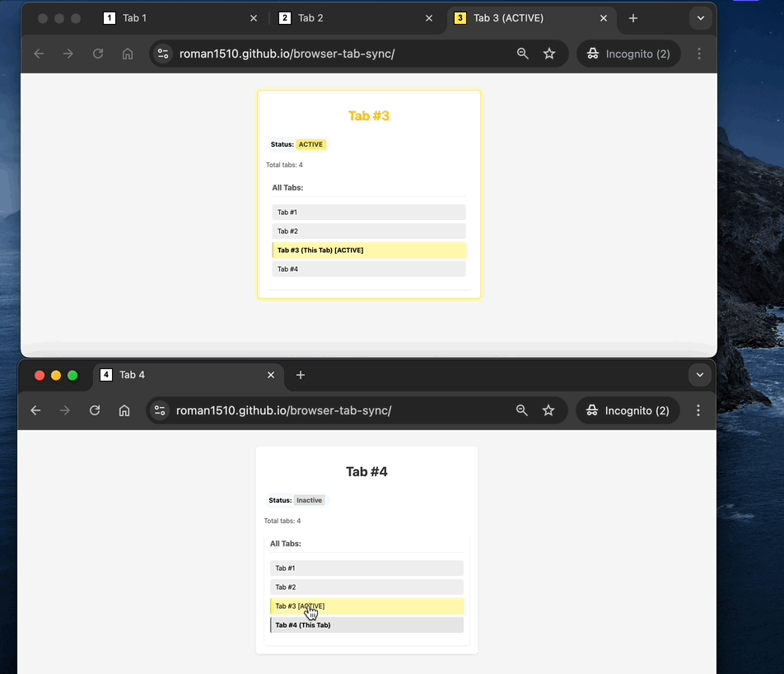
Task: Click the forward arrow in the top window
Action: click(68, 54)
